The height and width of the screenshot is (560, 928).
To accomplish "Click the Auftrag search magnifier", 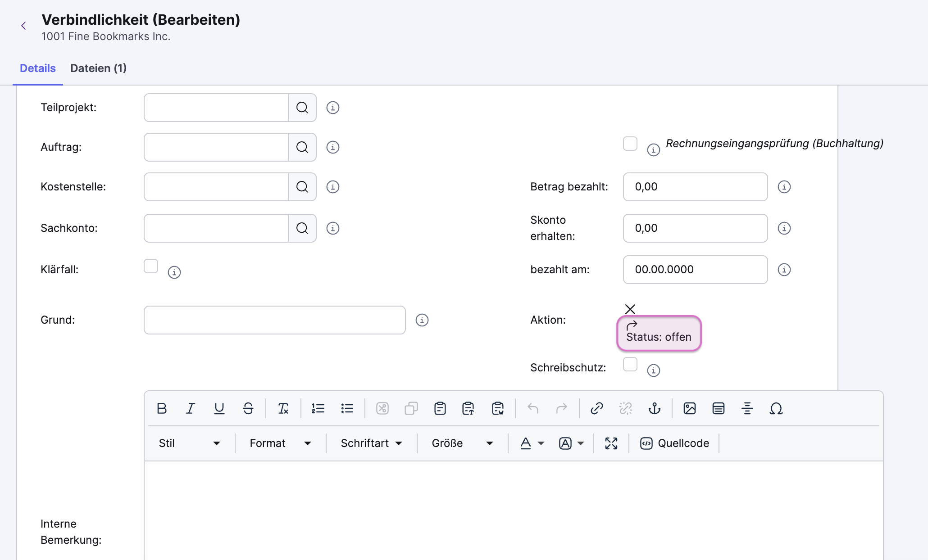I will [x=302, y=147].
